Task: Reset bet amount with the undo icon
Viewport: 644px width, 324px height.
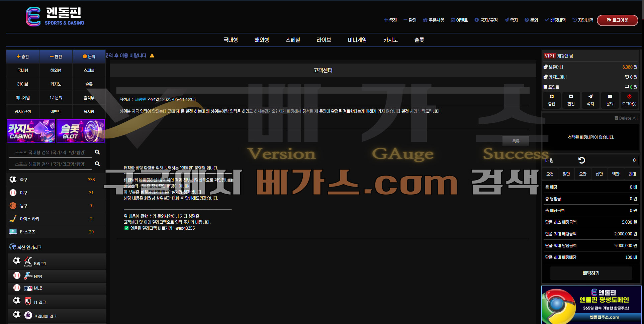Action: 582,160
